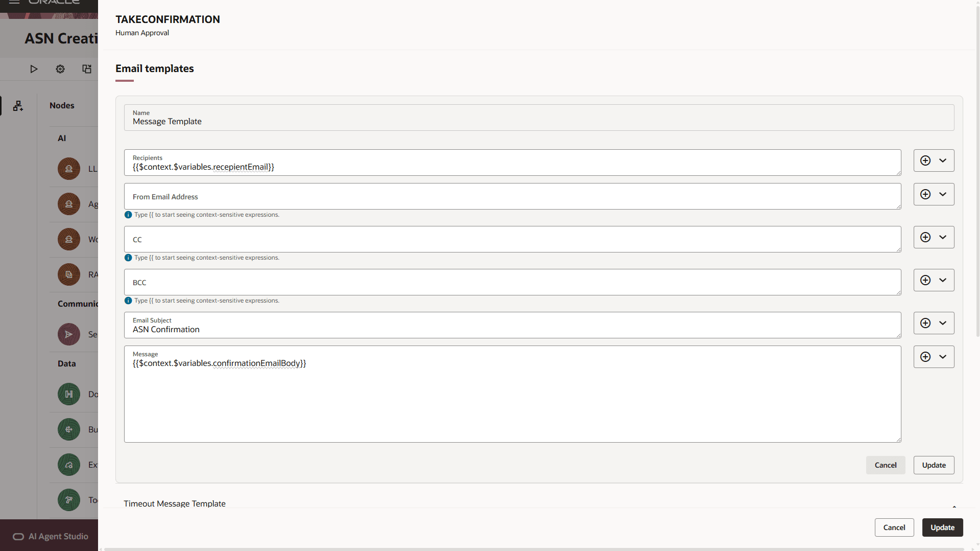Click Update to save the email template
The height and width of the screenshot is (551, 980).
933,465
